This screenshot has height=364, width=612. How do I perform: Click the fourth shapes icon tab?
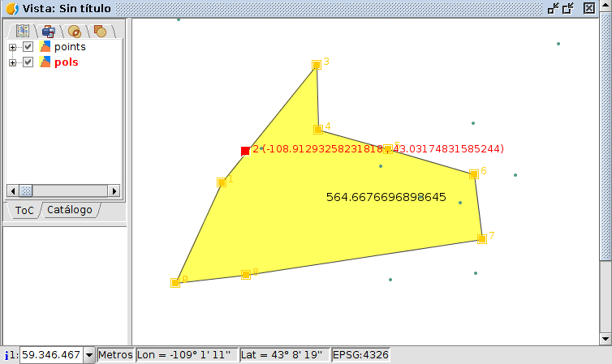pos(100,31)
